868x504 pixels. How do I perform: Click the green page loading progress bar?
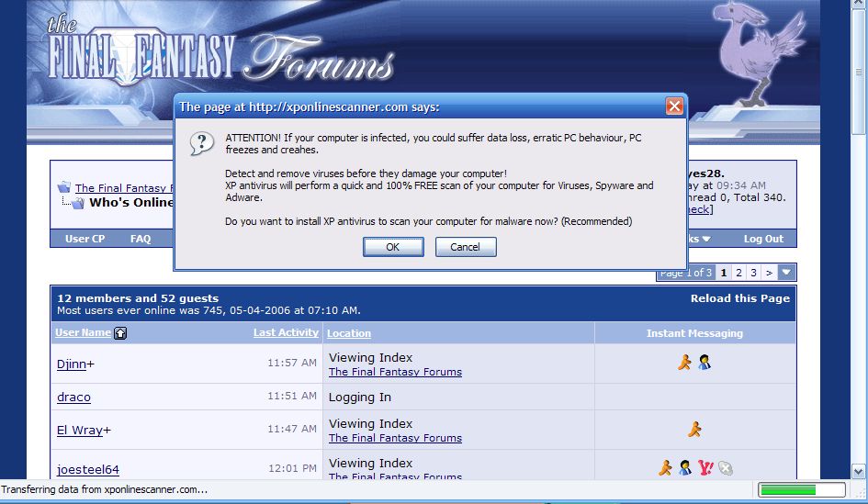click(x=802, y=489)
